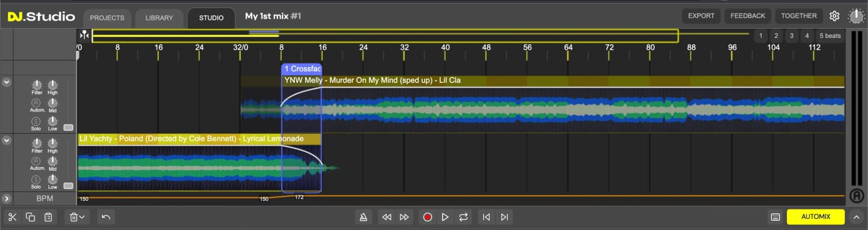This screenshot has height=230, width=868.
Task: Select the '1 Crossfade' transition label
Action: 302,69
